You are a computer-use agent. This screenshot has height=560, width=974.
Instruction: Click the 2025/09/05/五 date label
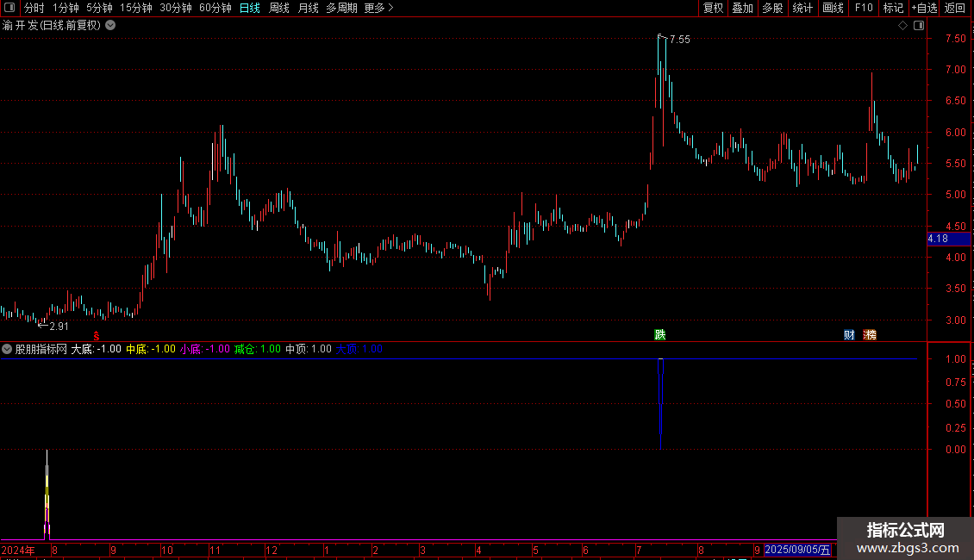[x=797, y=550]
